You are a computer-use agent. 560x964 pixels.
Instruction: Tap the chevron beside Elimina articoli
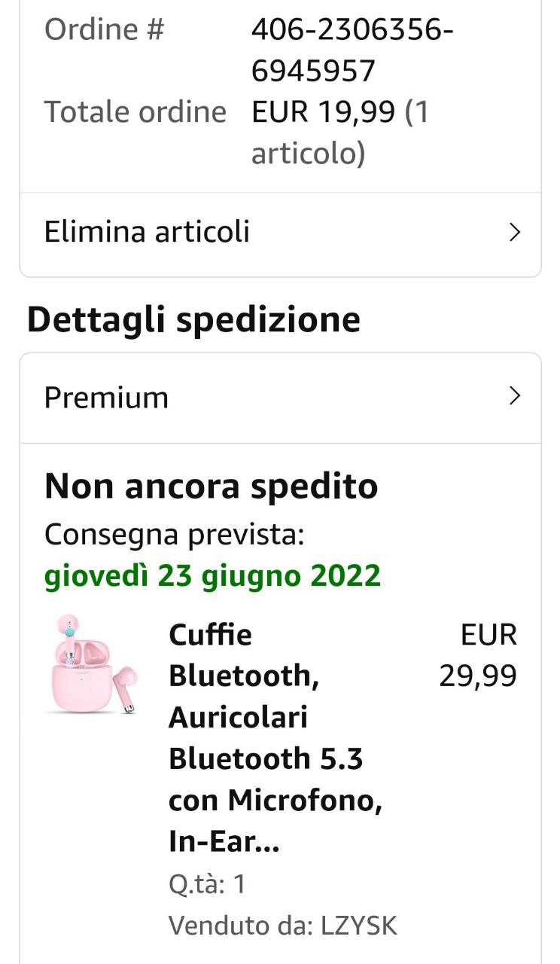515,233
